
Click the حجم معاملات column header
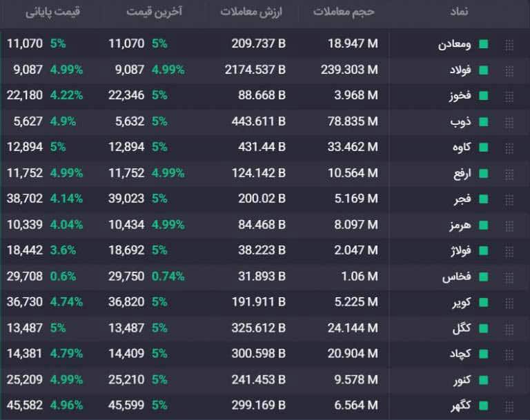point(344,12)
